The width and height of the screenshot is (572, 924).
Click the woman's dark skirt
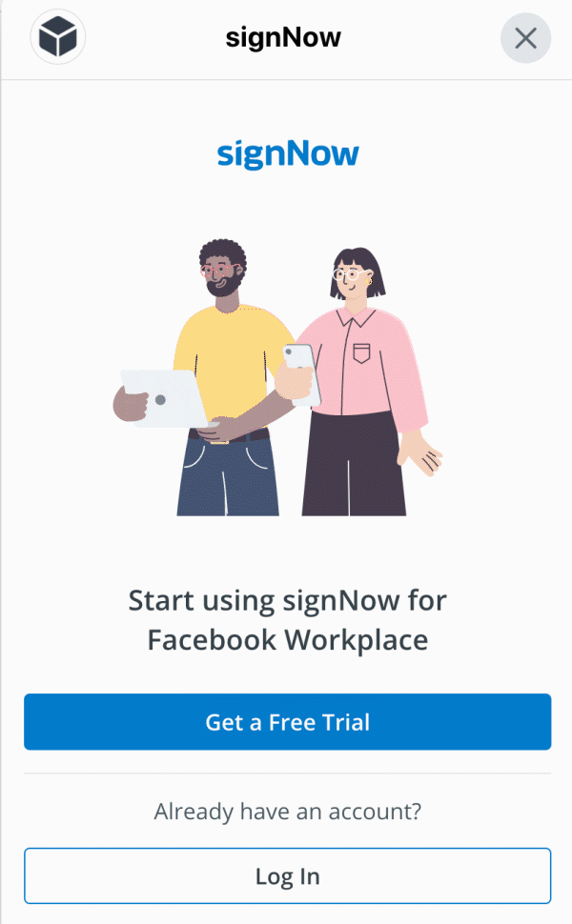point(354,463)
